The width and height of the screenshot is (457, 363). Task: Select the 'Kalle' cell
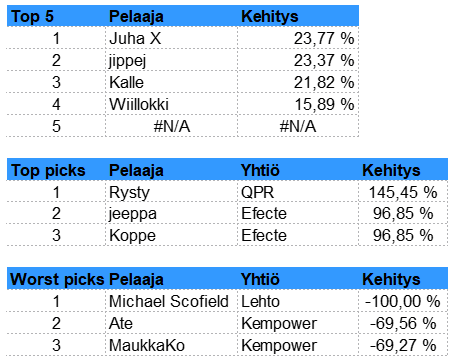171,82
